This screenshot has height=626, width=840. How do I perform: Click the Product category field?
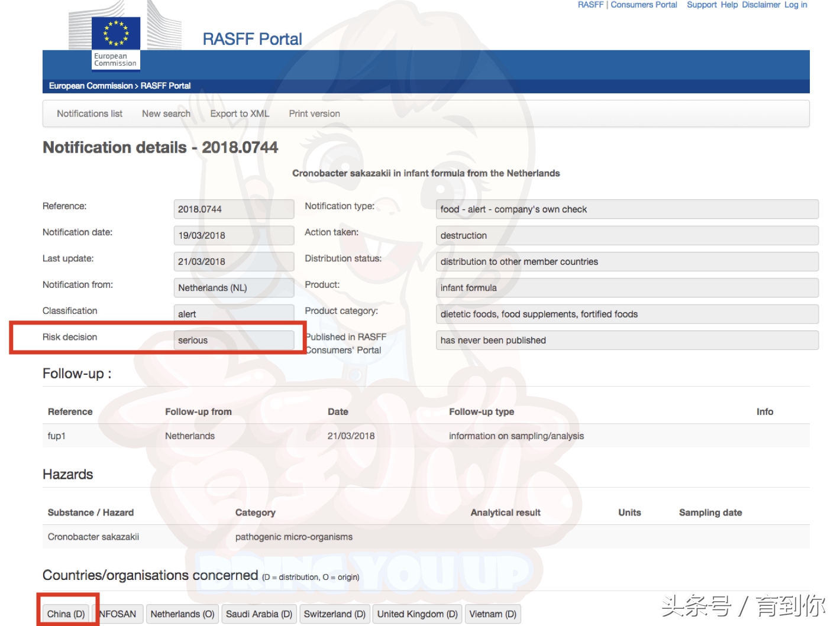pos(627,314)
